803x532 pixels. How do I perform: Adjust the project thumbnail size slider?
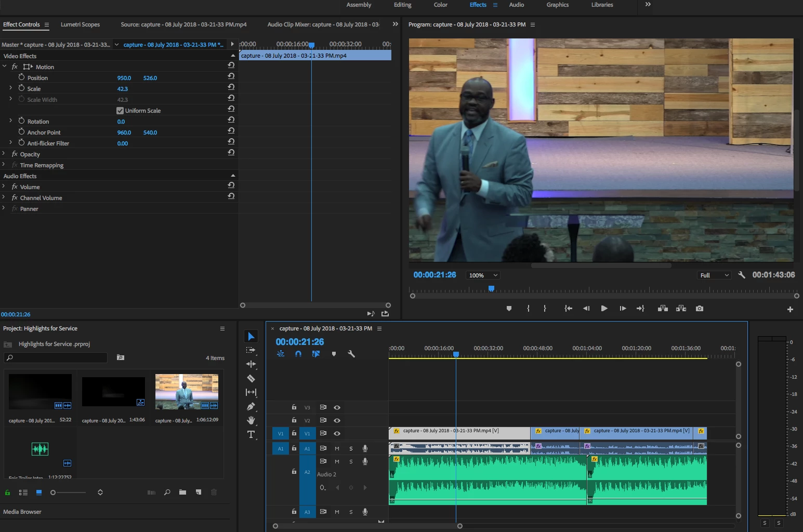point(53,493)
